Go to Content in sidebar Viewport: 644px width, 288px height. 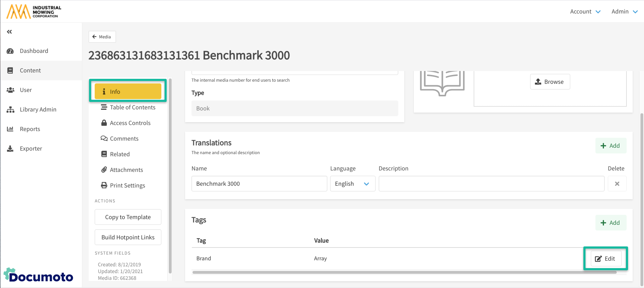pos(30,70)
